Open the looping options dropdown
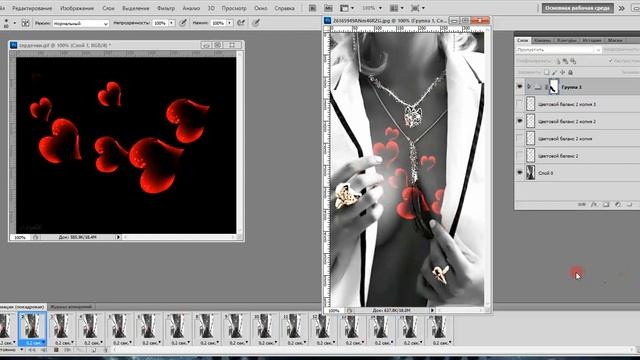 [x=22, y=350]
